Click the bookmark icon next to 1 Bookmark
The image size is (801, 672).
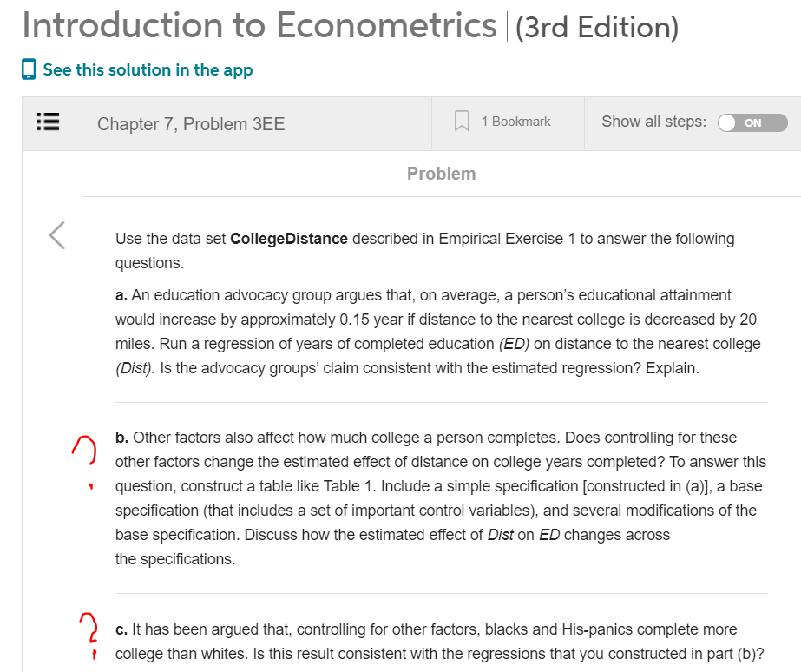coord(461,122)
